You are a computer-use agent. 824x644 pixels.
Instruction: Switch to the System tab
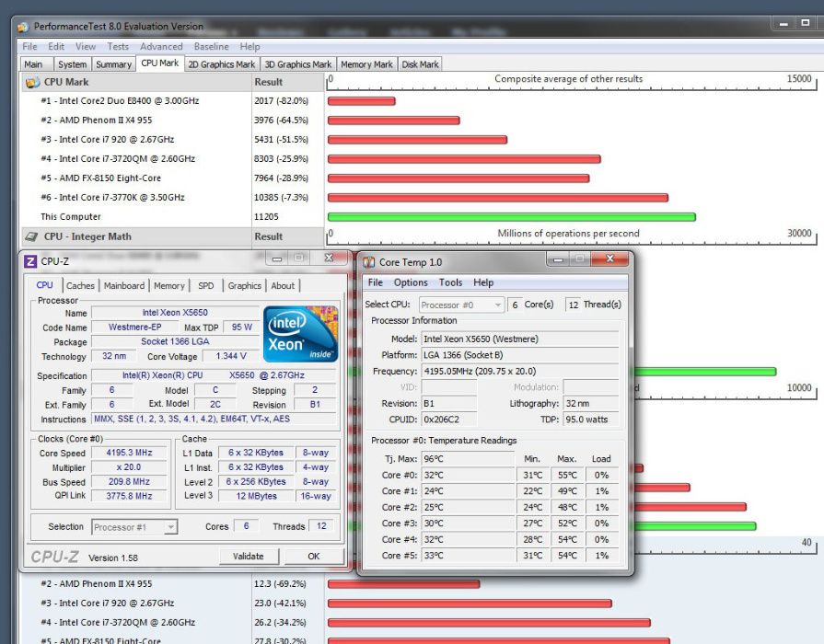point(72,64)
